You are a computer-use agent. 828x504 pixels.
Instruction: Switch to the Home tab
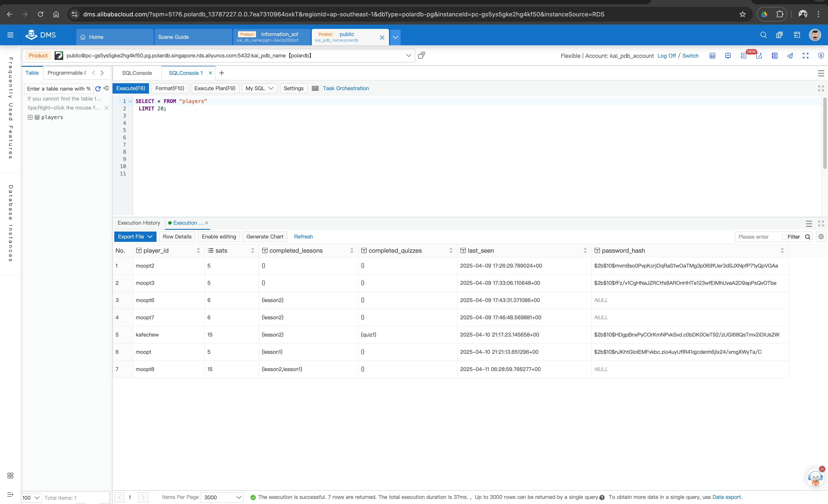[115, 37]
